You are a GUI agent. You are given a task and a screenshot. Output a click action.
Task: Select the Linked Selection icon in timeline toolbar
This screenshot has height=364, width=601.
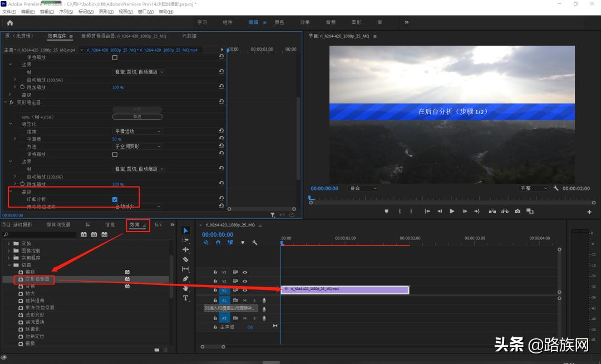(x=230, y=242)
